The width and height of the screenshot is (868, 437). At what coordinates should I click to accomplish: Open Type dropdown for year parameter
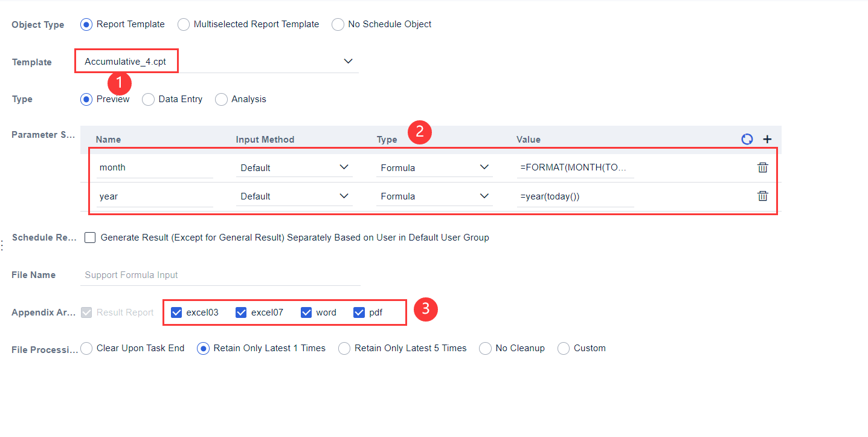coord(484,196)
